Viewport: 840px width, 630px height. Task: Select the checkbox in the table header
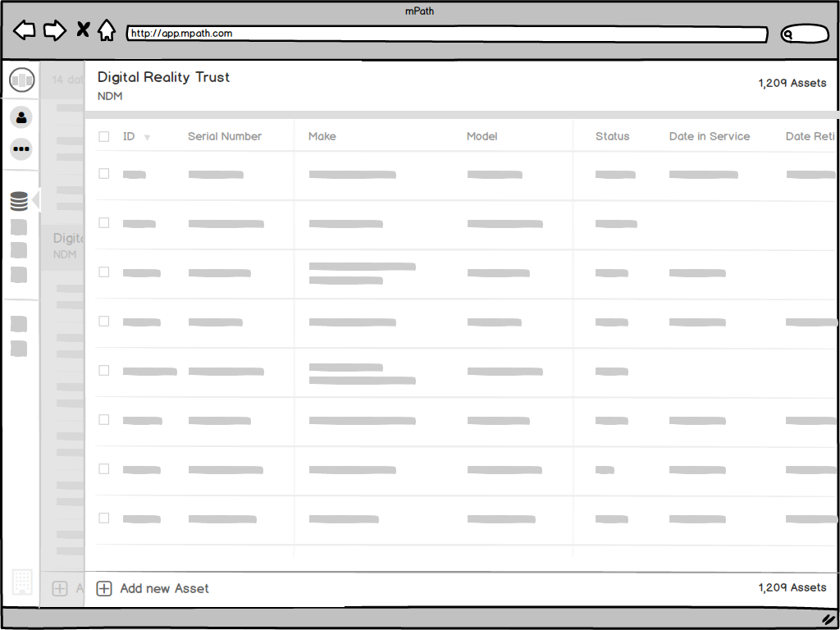point(103,136)
